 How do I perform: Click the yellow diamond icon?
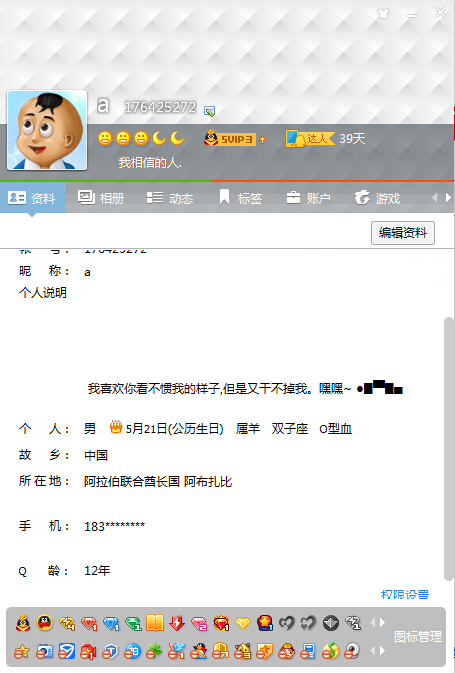pos(243,623)
